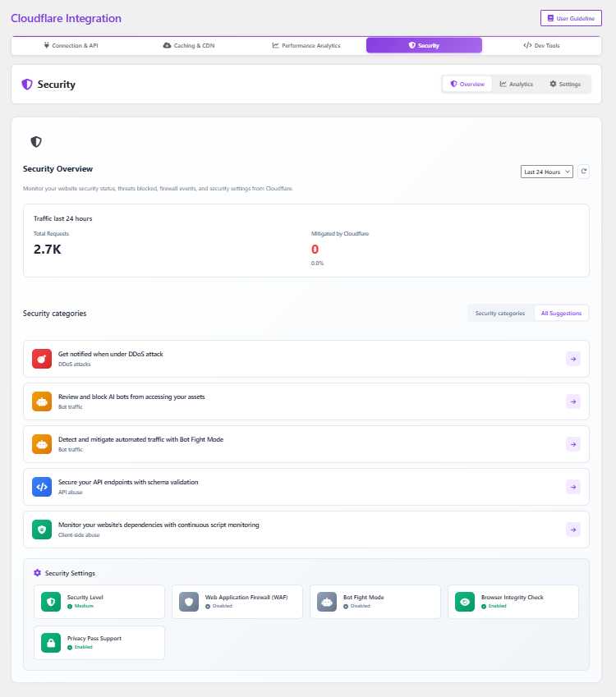Image resolution: width=616 pixels, height=697 pixels.
Task: Click the DDoS attacks category label
Action: [74, 364]
